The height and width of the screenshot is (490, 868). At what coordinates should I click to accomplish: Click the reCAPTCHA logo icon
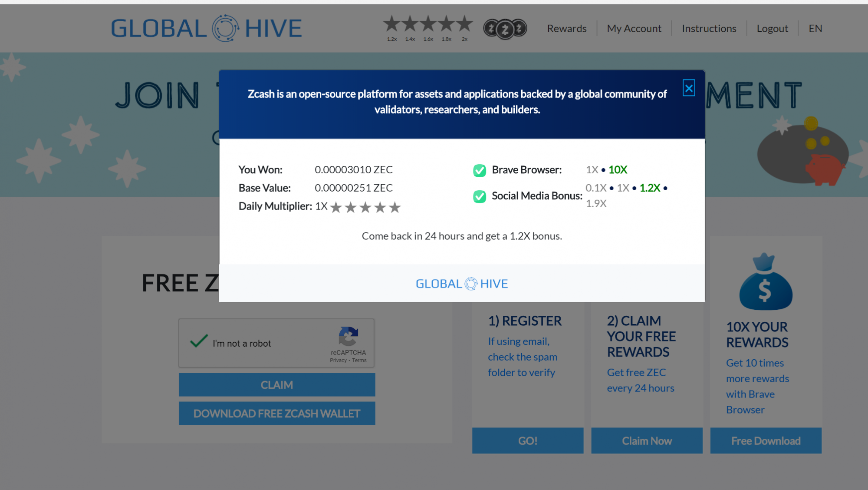point(348,336)
